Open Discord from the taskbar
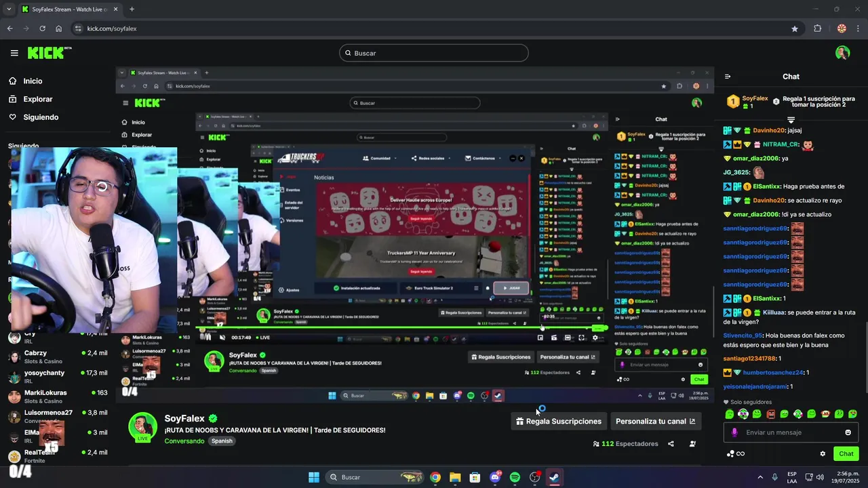The width and height of the screenshot is (868, 488). pyautogui.click(x=495, y=477)
